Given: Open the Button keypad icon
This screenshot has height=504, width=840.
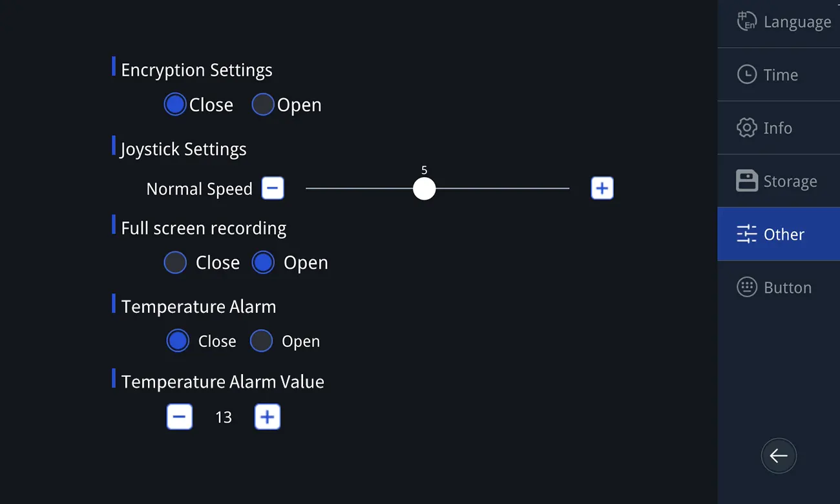Looking at the screenshot, I should tap(747, 287).
